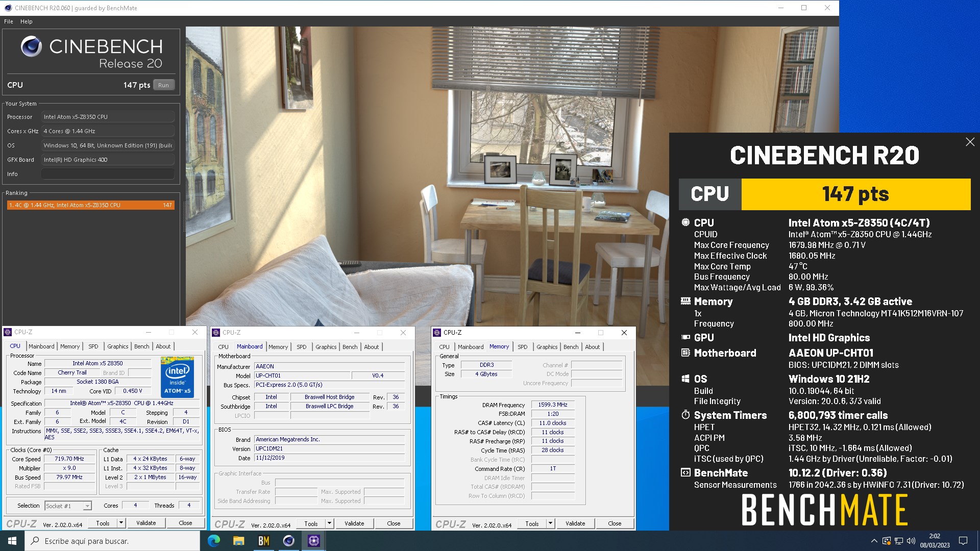Screen dimensions: 980x551
Task: Click the Info input field in Cinebench
Action: click(108, 174)
